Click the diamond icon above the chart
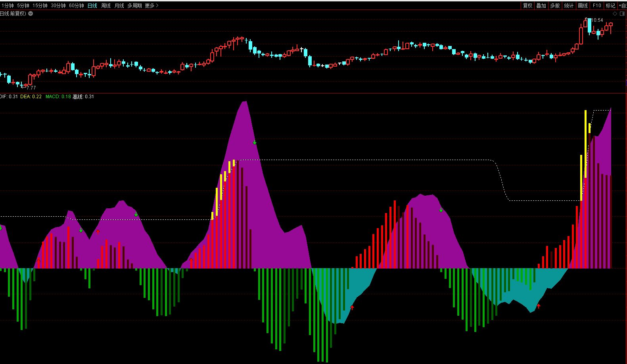 (x=615, y=13)
